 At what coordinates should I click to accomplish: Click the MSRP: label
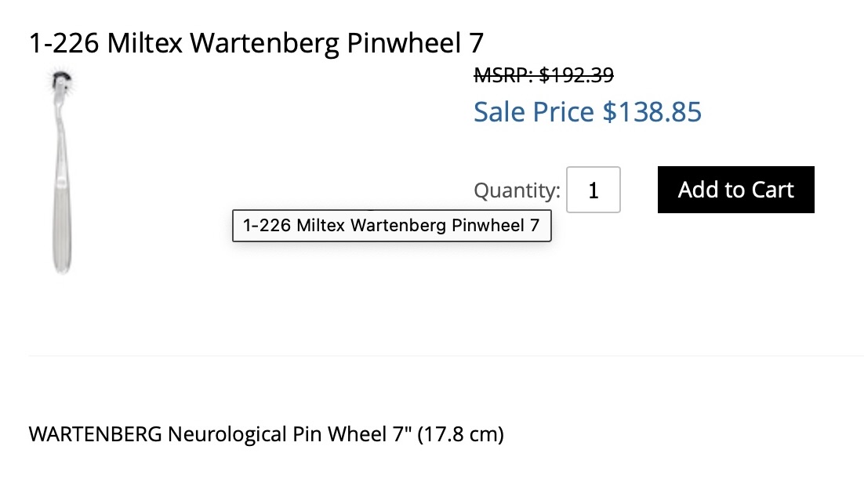click(503, 75)
